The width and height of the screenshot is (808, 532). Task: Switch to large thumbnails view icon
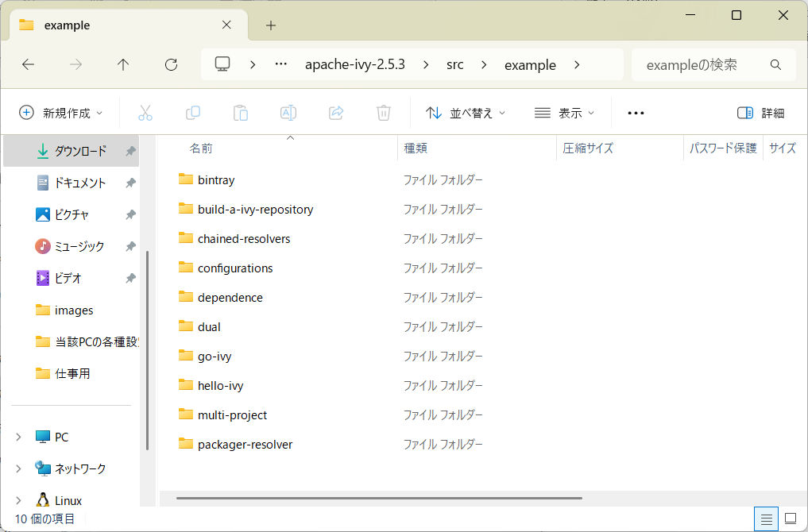pyautogui.click(x=791, y=519)
